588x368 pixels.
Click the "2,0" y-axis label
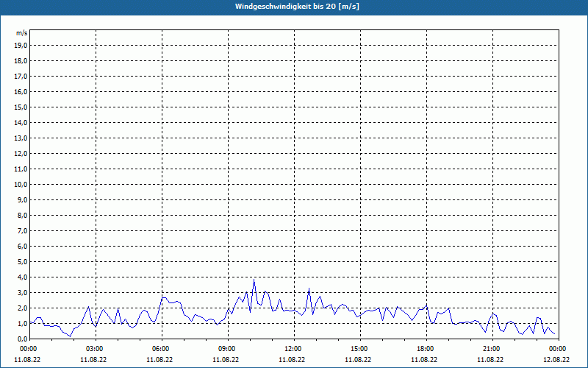coord(23,308)
